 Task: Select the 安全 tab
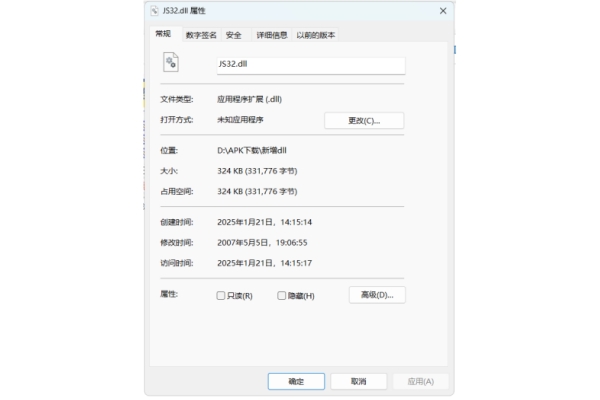[234, 35]
